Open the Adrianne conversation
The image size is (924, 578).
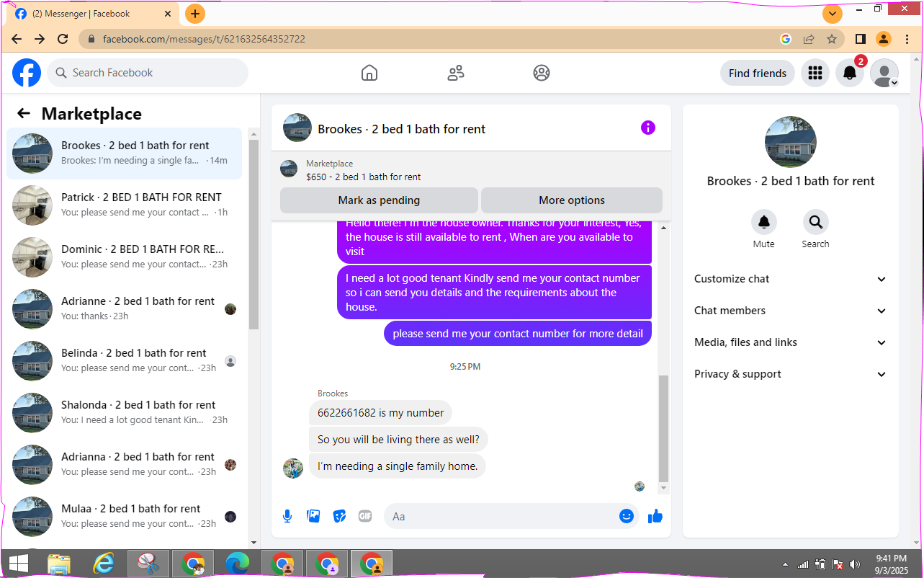point(125,309)
